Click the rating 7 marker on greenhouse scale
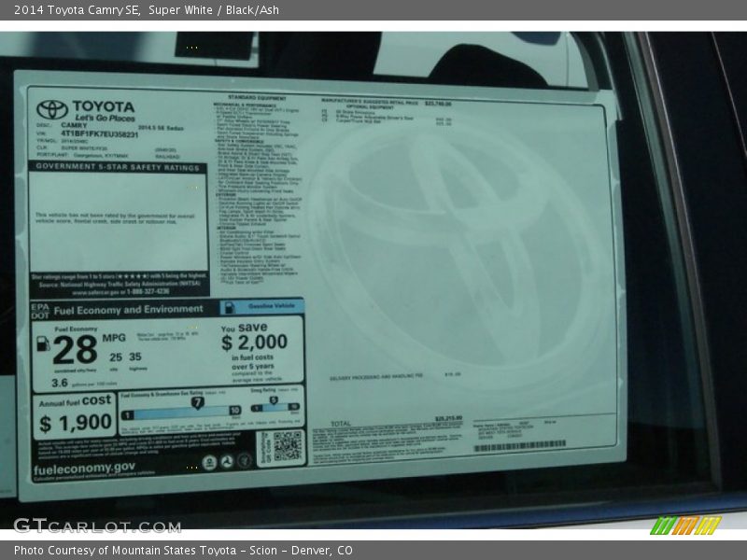 tap(197, 403)
